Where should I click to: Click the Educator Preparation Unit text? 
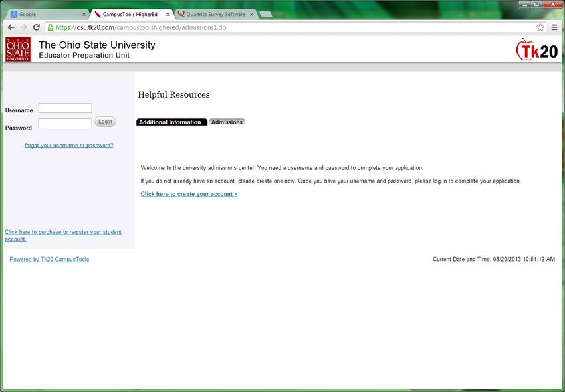click(x=84, y=56)
